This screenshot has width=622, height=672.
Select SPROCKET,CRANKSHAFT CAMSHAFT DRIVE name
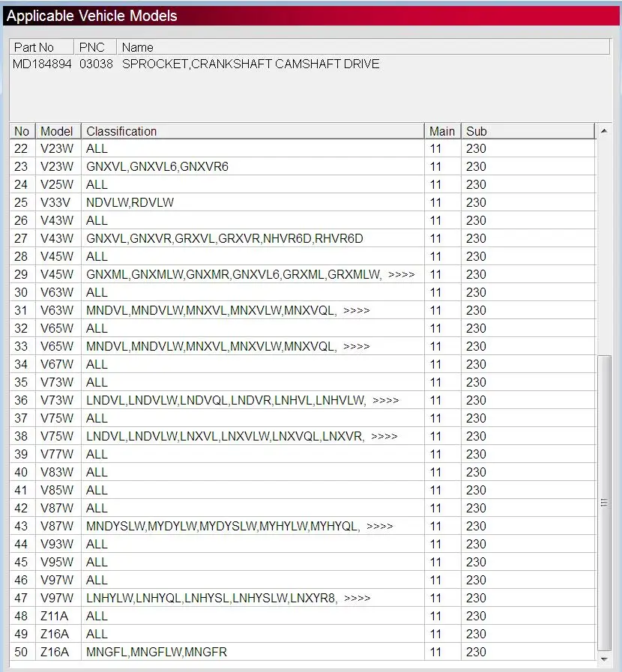click(251, 64)
